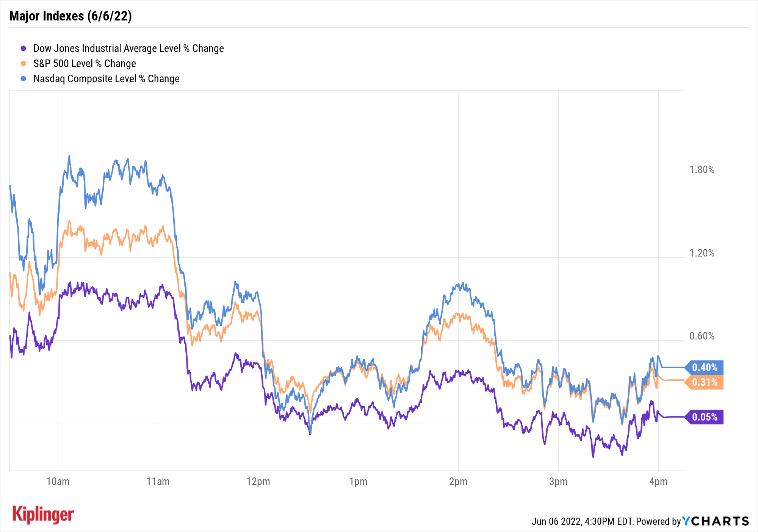
Task: Select the Nasdaq Composite Level legend label
Action: (106, 79)
